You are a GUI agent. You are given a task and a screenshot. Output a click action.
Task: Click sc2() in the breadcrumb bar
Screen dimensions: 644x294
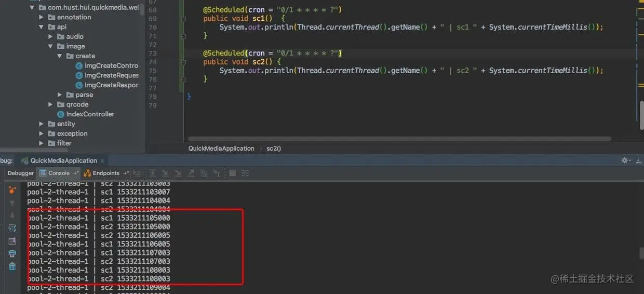[x=274, y=149]
